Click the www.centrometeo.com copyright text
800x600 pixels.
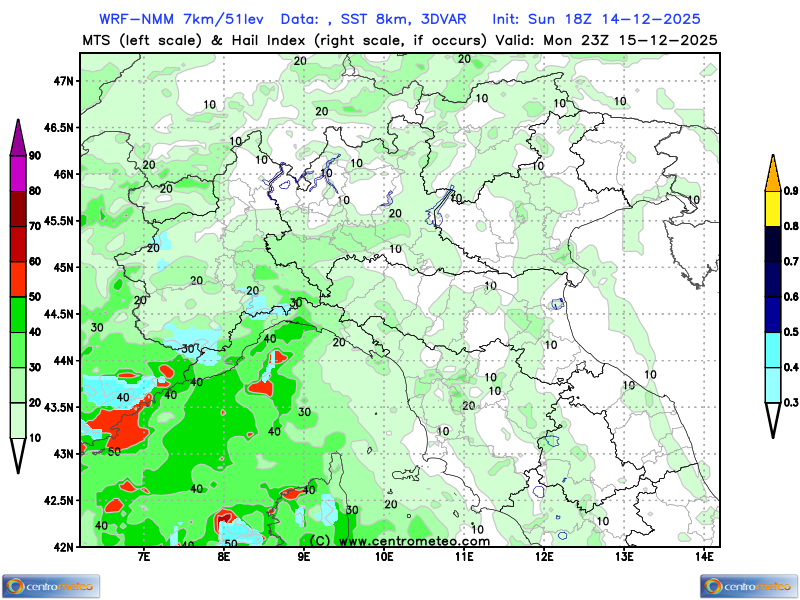pos(400,541)
